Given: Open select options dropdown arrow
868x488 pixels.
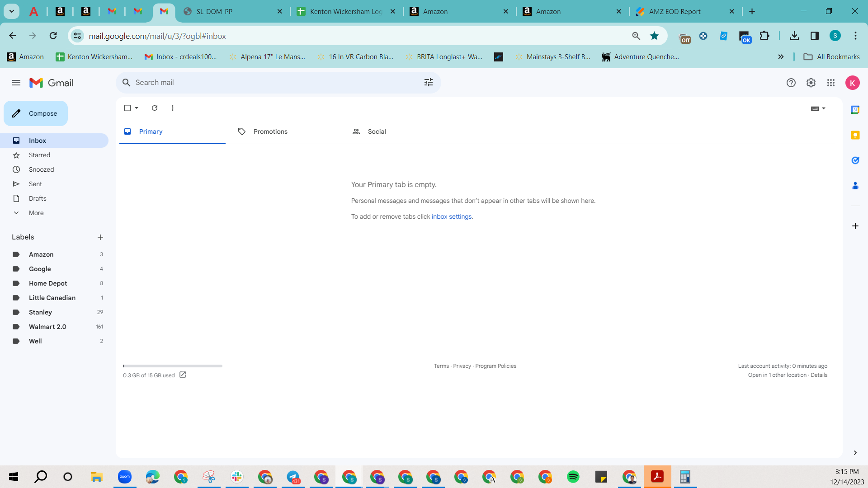Looking at the screenshot, I should [137, 108].
